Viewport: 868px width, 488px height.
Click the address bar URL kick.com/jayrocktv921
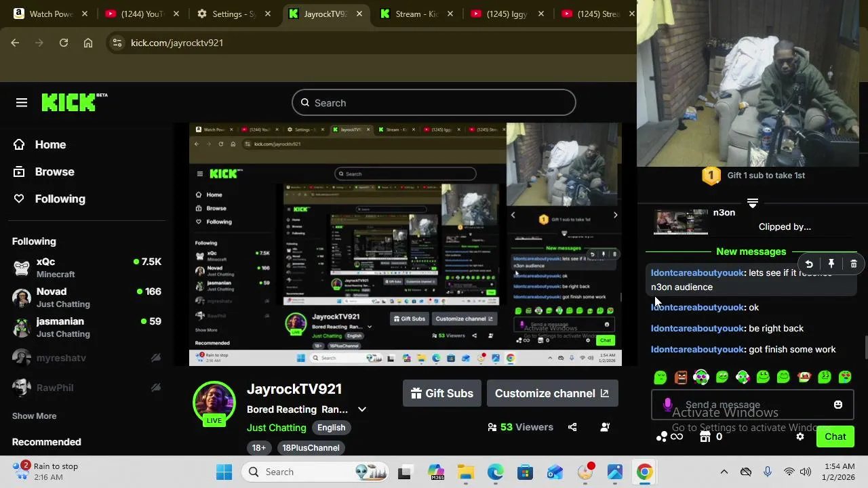(x=177, y=43)
